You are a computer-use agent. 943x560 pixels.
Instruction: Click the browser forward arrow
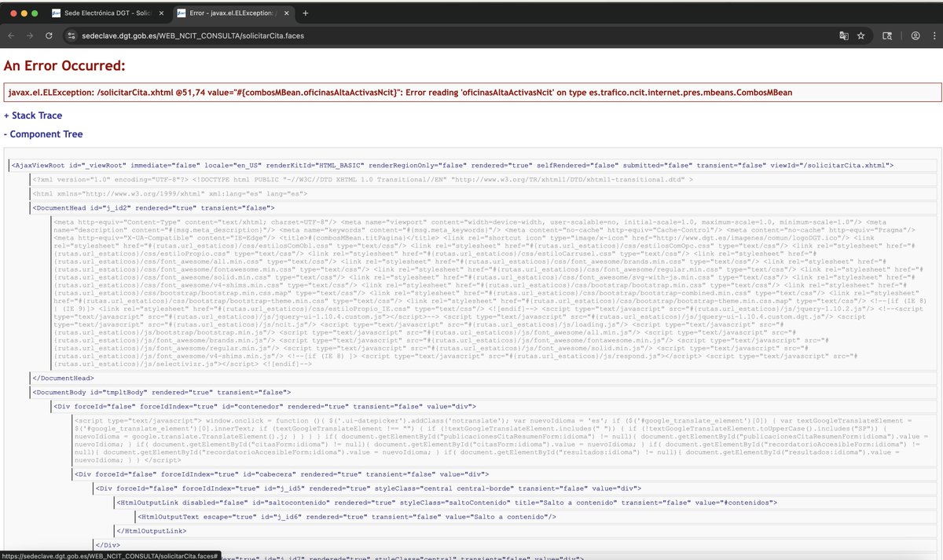pyautogui.click(x=30, y=35)
